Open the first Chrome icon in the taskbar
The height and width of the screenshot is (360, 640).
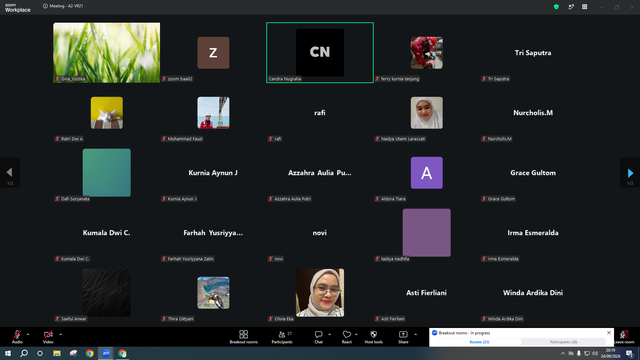pyautogui.click(x=90, y=353)
